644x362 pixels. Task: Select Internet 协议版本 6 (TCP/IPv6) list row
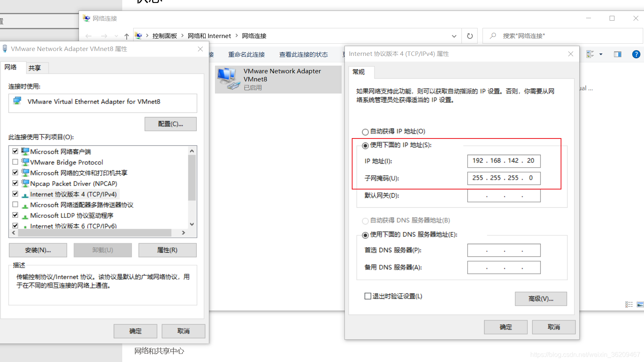(x=73, y=226)
